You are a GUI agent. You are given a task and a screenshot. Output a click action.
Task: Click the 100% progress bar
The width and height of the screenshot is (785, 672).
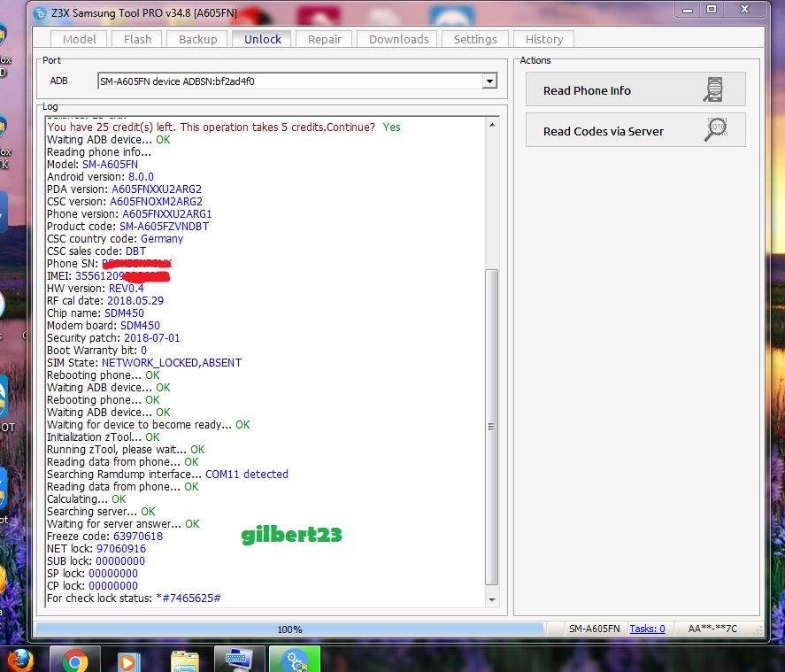pyautogui.click(x=289, y=629)
